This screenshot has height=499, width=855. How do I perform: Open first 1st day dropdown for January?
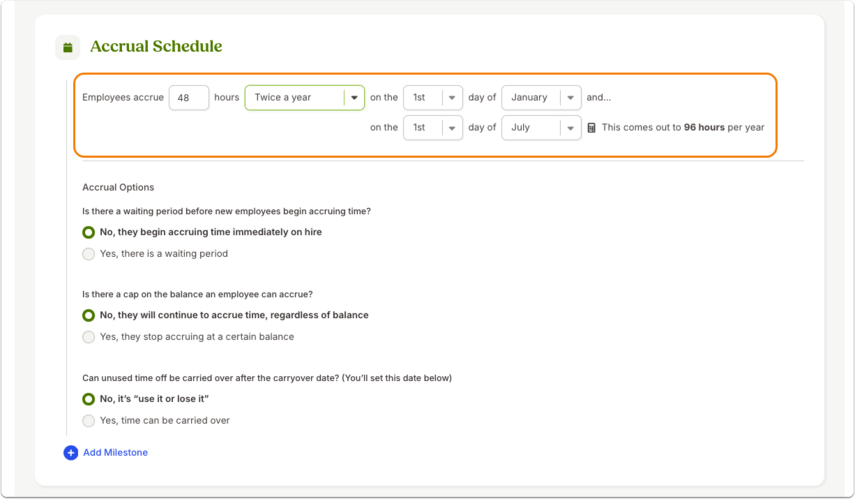(x=432, y=98)
